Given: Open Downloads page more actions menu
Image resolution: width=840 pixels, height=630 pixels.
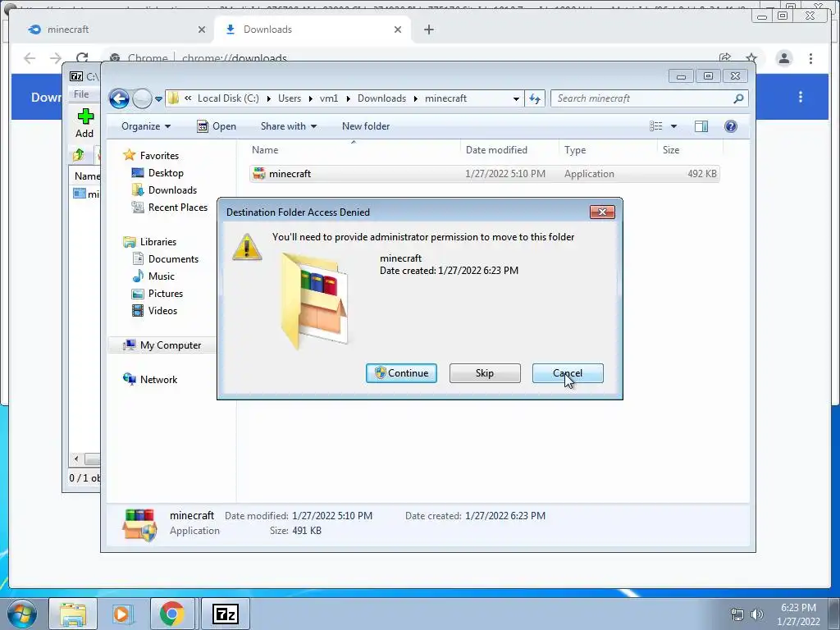Looking at the screenshot, I should [x=801, y=97].
